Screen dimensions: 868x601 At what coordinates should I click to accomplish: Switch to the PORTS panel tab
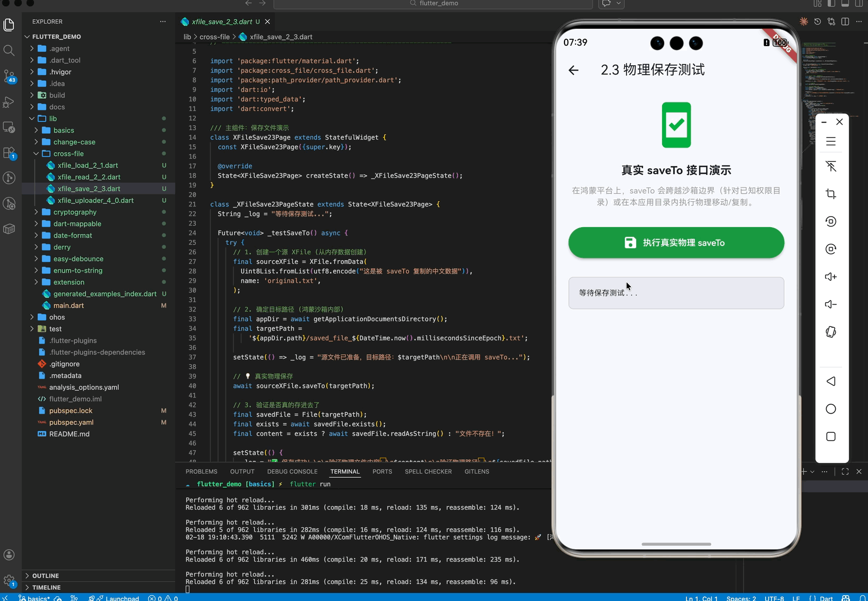[x=383, y=471]
